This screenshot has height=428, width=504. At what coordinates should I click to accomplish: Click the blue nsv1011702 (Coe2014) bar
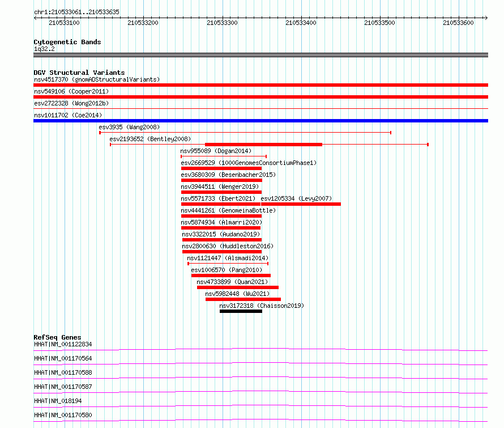(x=260, y=121)
